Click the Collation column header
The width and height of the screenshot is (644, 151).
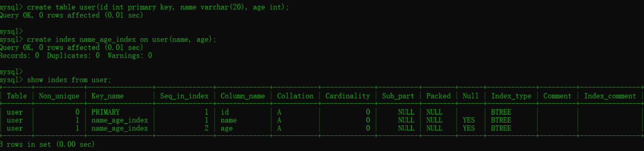pyautogui.click(x=295, y=96)
